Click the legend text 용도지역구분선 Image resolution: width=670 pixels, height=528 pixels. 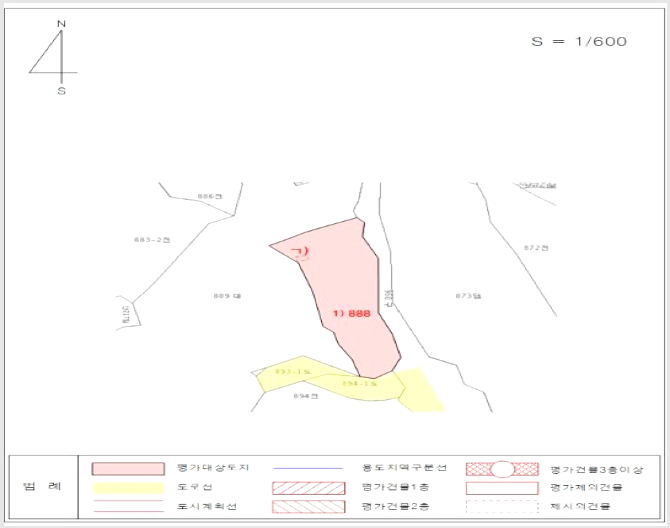[404, 468]
